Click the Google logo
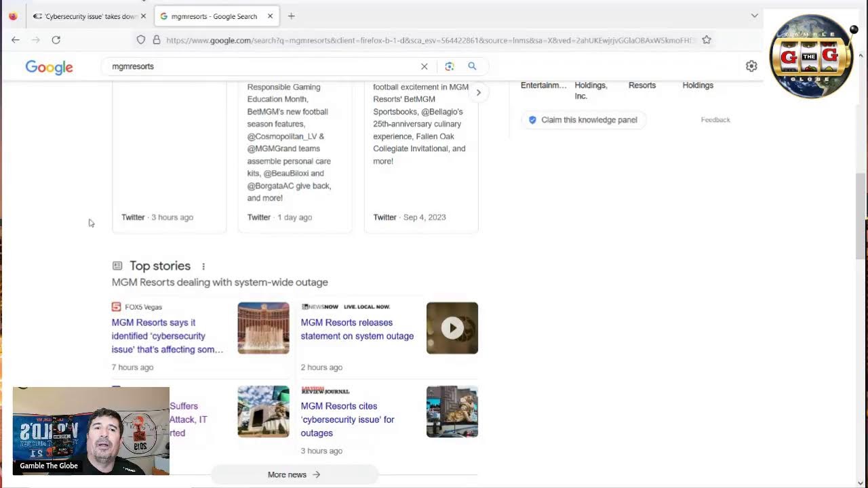 click(x=49, y=67)
